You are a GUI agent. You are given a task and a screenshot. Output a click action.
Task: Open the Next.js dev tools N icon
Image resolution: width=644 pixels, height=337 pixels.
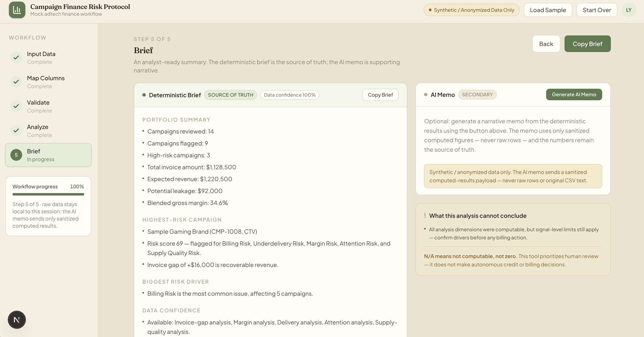[17, 320]
